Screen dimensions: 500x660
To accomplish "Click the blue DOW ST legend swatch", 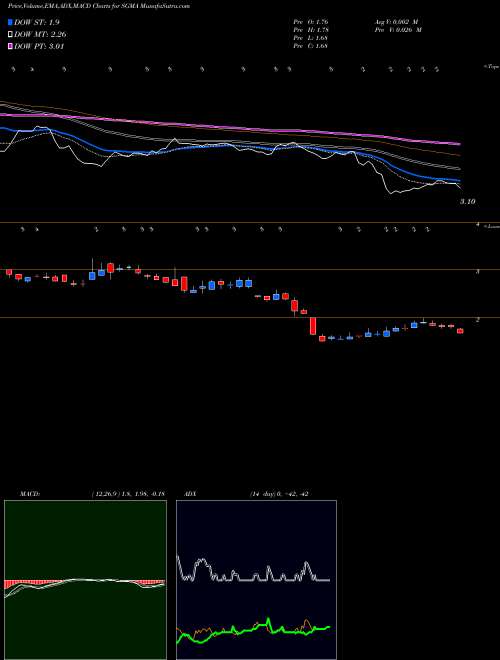I will coord(10,22).
